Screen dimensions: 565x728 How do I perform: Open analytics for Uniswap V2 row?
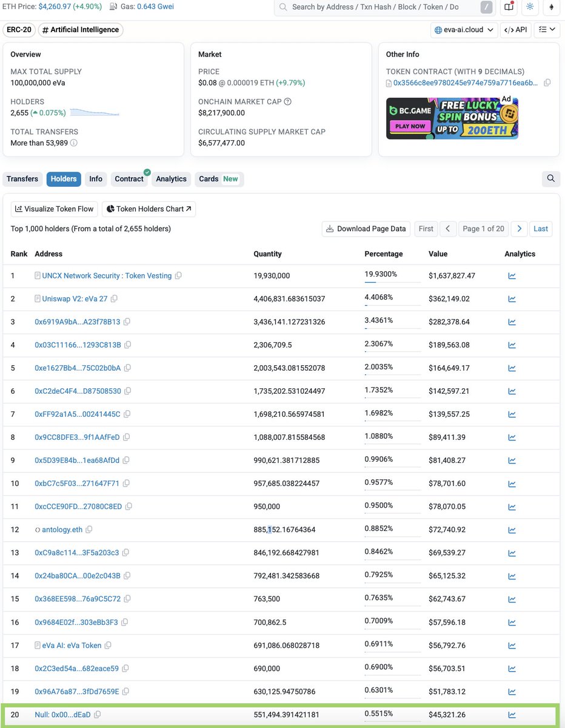pos(512,298)
